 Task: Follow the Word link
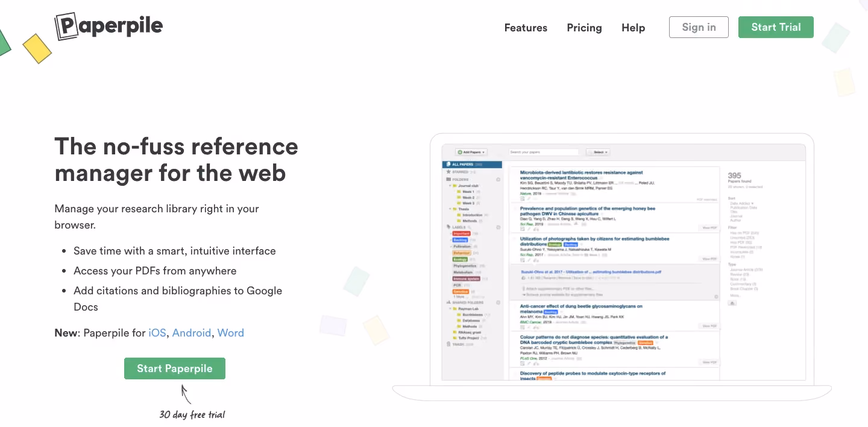231,333
